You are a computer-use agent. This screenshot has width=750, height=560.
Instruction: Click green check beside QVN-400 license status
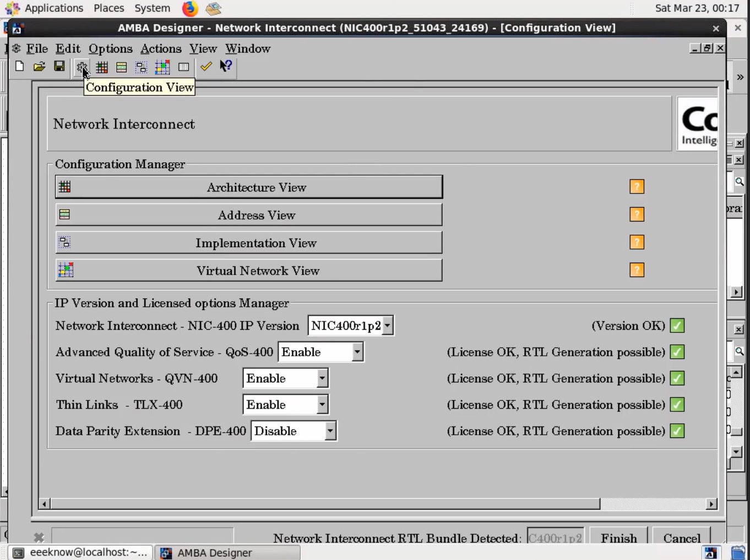coord(677,378)
